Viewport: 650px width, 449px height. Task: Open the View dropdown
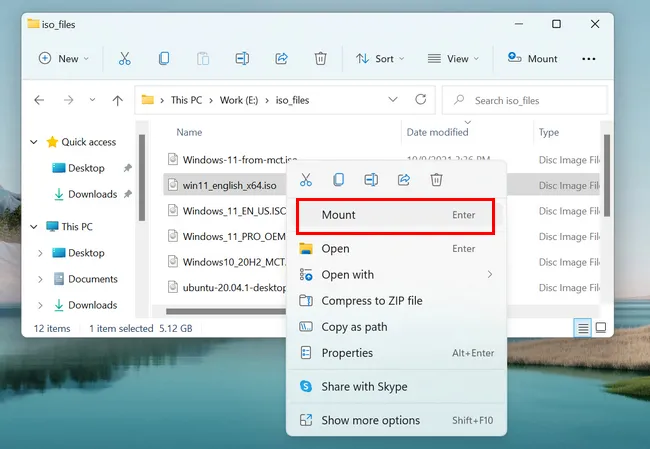click(x=450, y=59)
